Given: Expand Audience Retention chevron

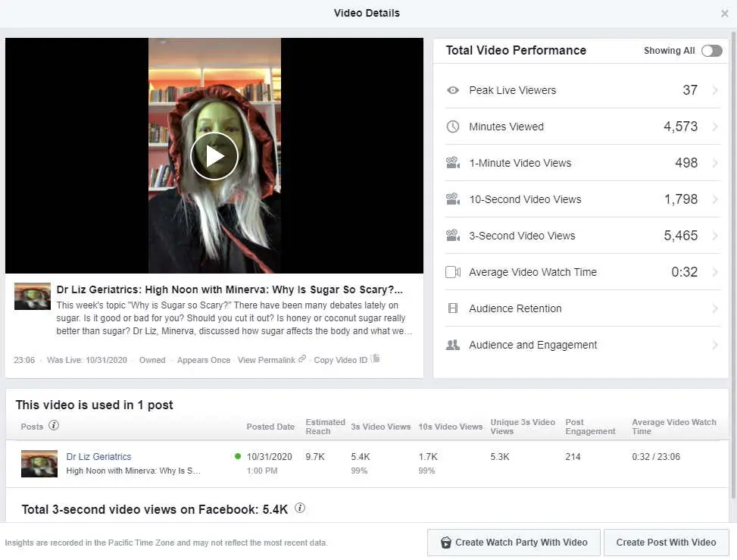Looking at the screenshot, I should [x=715, y=308].
